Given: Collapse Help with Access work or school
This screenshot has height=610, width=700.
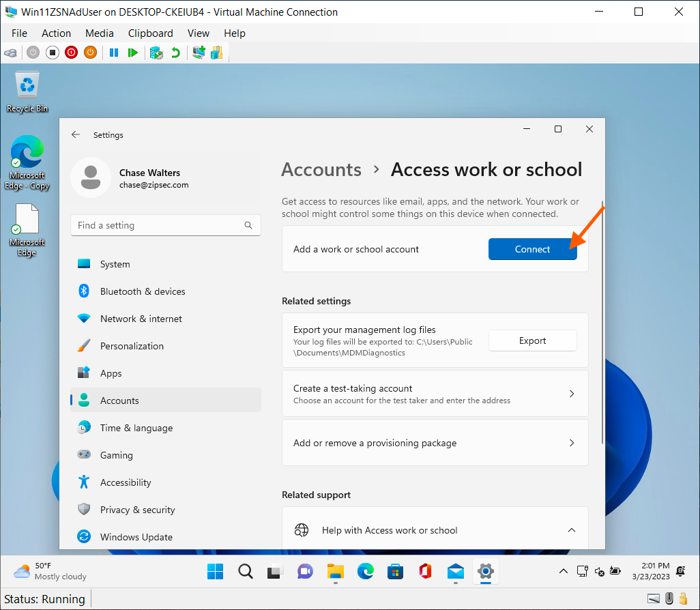Looking at the screenshot, I should pos(572,530).
